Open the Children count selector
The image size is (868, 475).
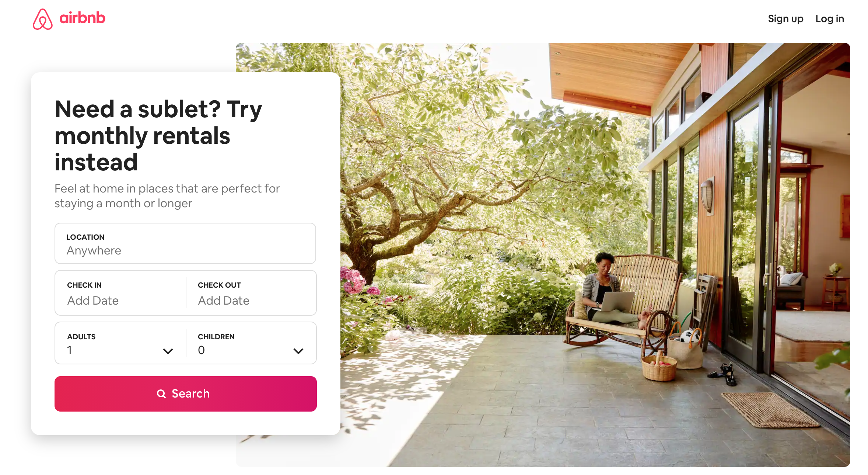(x=251, y=343)
